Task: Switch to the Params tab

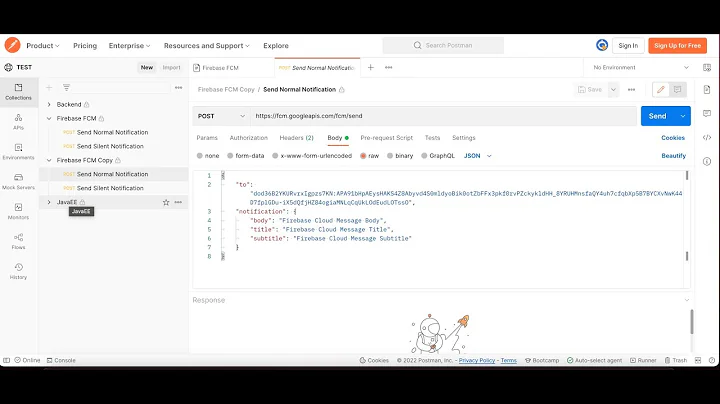Action: [207, 138]
